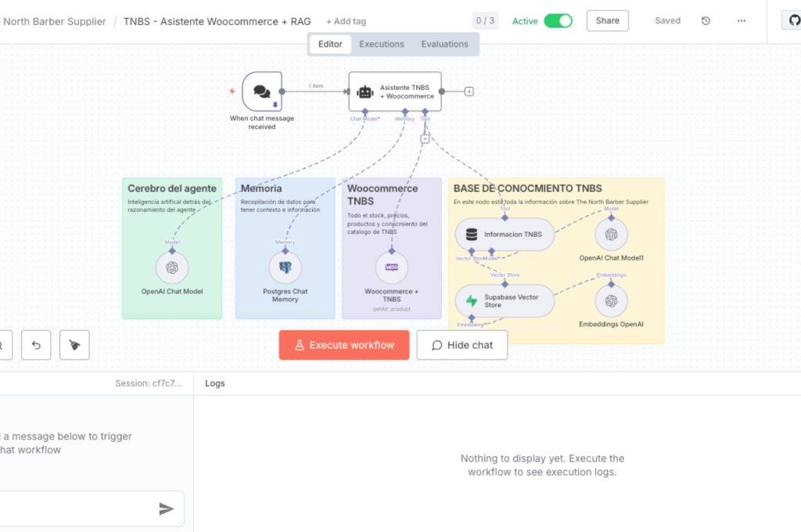
Task: Click the lightning trigger indicator beside chat node
Action: tap(232, 92)
